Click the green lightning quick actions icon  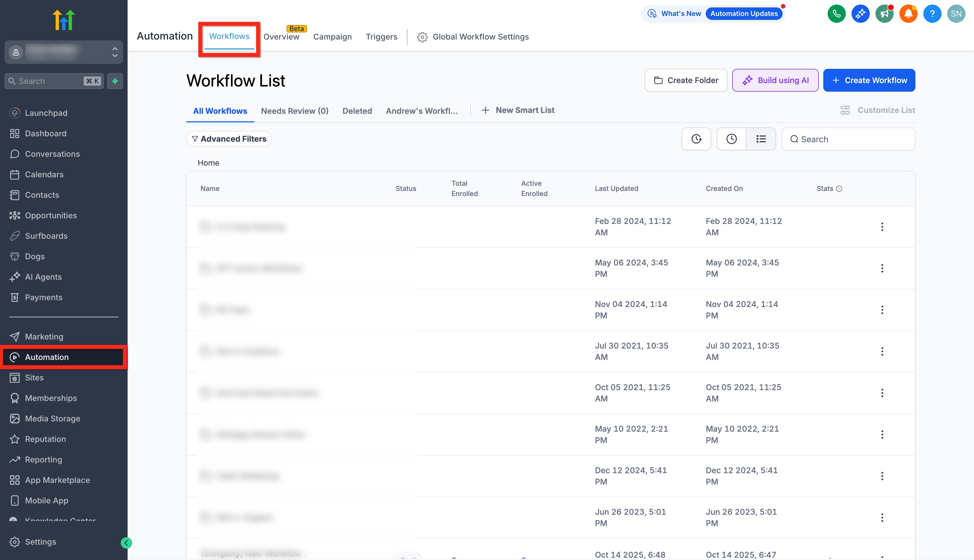115,81
